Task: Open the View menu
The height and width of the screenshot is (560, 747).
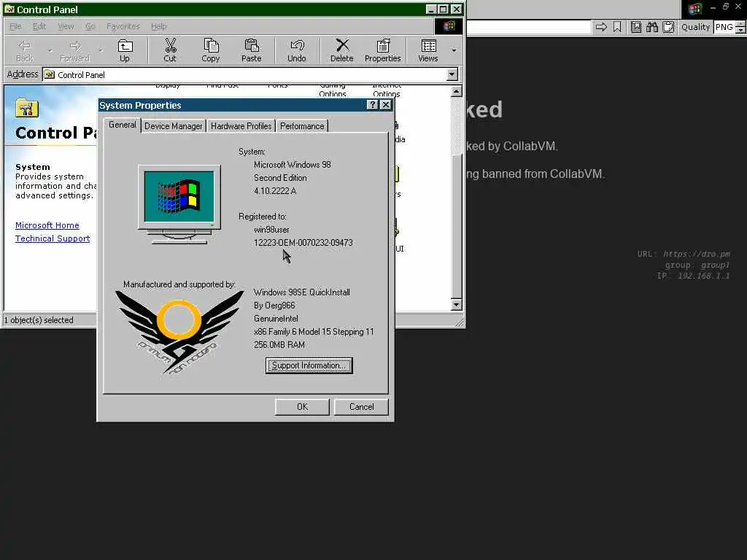Action: point(66,26)
